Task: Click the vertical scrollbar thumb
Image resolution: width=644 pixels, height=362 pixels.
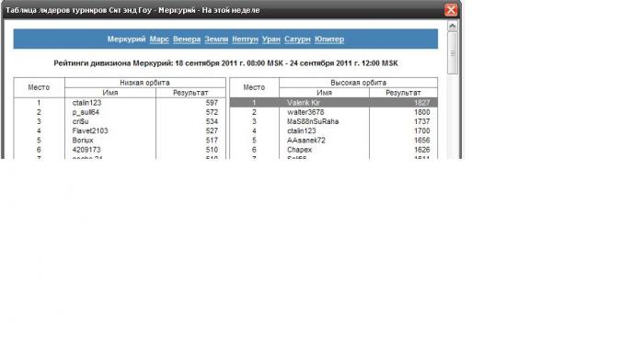Action: [453, 53]
